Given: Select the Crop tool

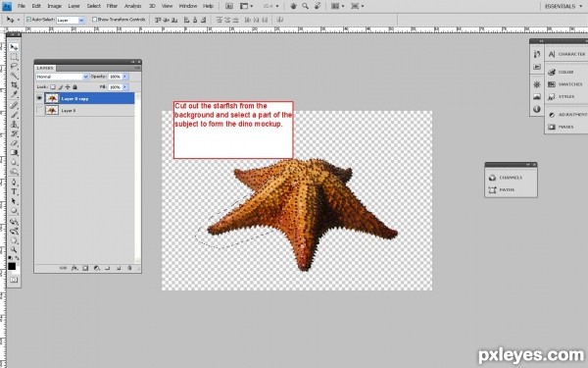Looking at the screenshot, I should click(x=14, y=84).
